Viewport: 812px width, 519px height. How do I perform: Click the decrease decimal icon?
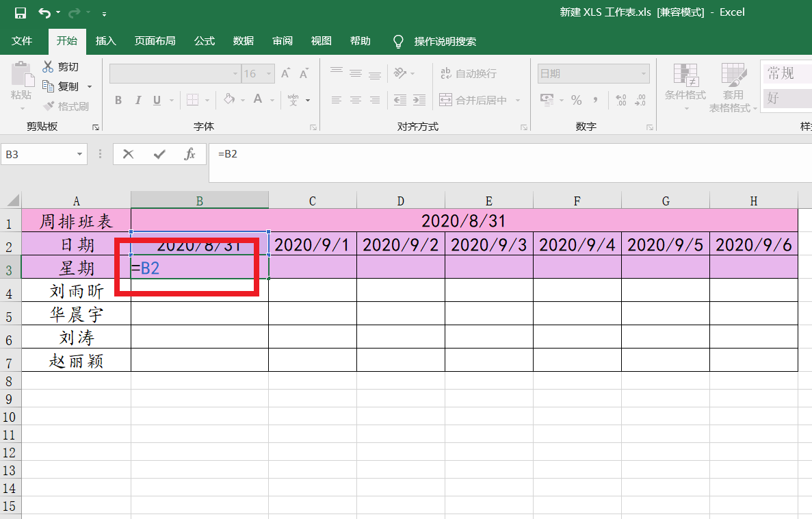click(x=640, y=100)
